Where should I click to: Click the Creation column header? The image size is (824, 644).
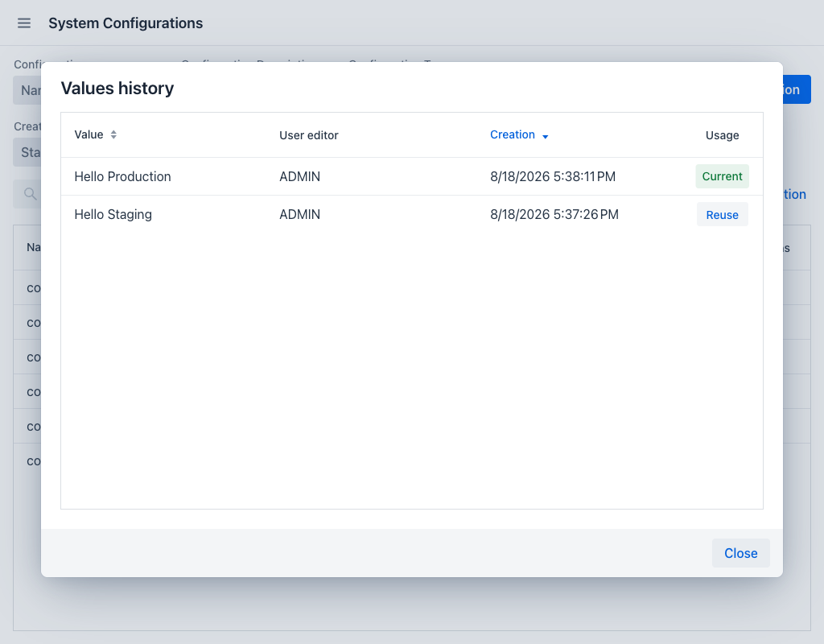point(513,134)
